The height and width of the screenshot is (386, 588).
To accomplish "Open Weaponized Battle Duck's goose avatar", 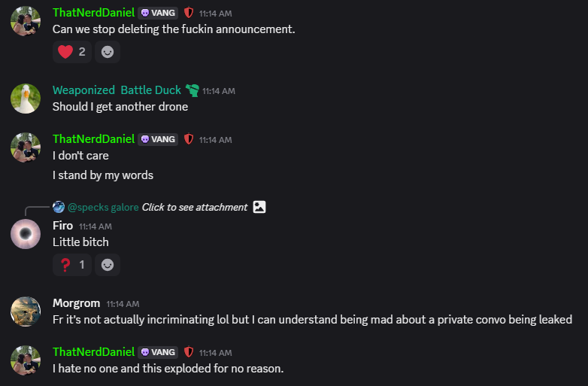I will 26,98.
